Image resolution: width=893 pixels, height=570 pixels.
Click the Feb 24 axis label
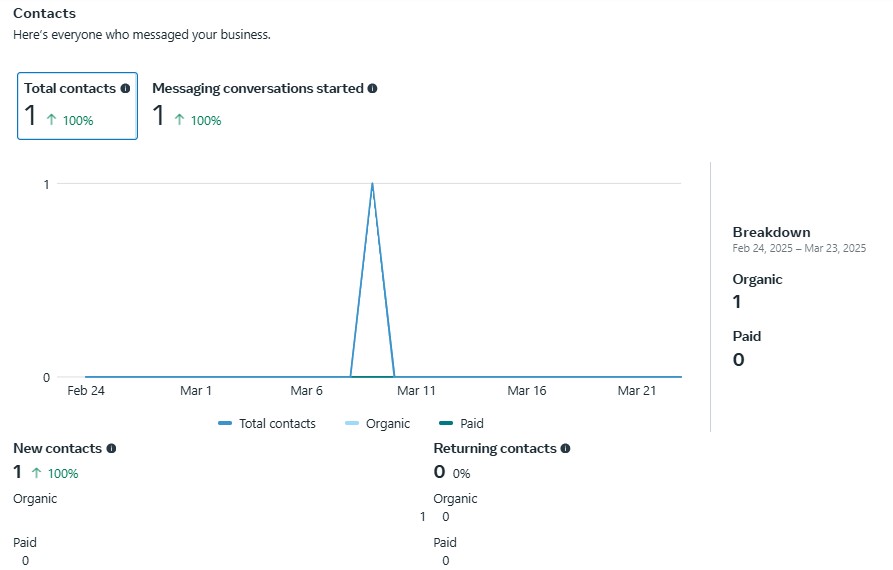point(86,391)
